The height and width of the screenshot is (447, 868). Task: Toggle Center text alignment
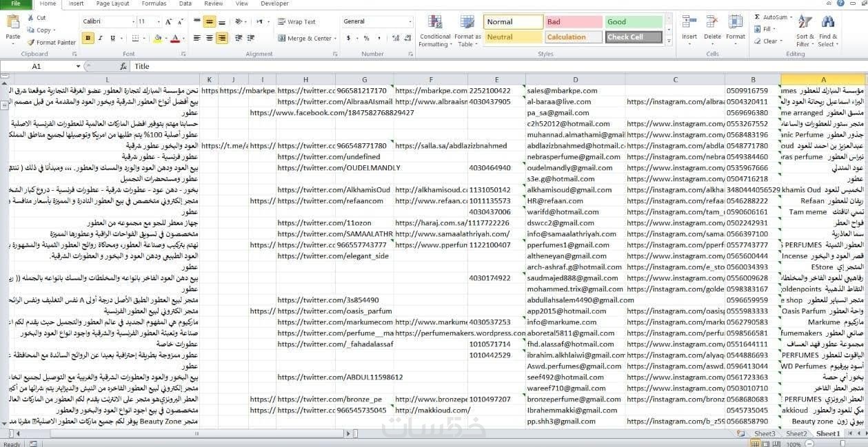click(x=210, y=39)
